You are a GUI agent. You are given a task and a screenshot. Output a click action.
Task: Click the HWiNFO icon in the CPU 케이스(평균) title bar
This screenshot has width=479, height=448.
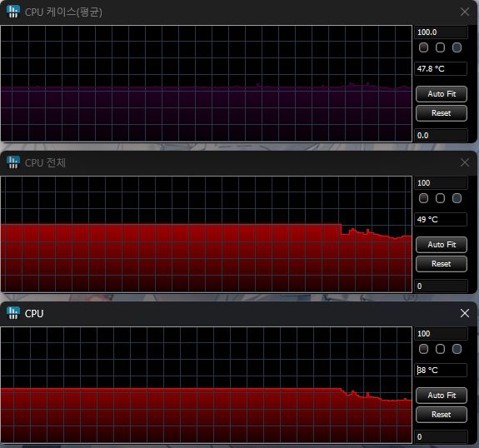click(x=13, y=12)
